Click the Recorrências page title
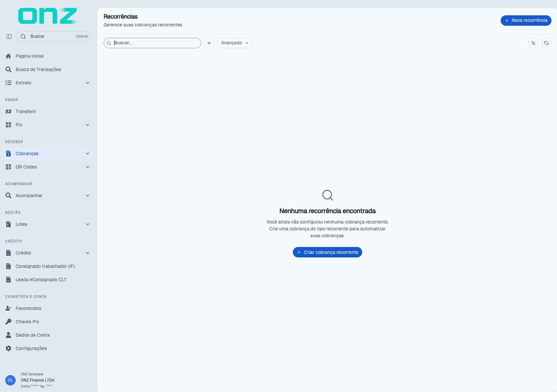557x392 pixels. point(121,17)
